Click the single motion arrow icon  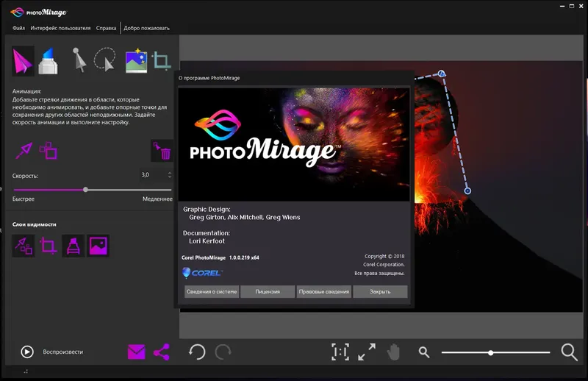(24, 151)
